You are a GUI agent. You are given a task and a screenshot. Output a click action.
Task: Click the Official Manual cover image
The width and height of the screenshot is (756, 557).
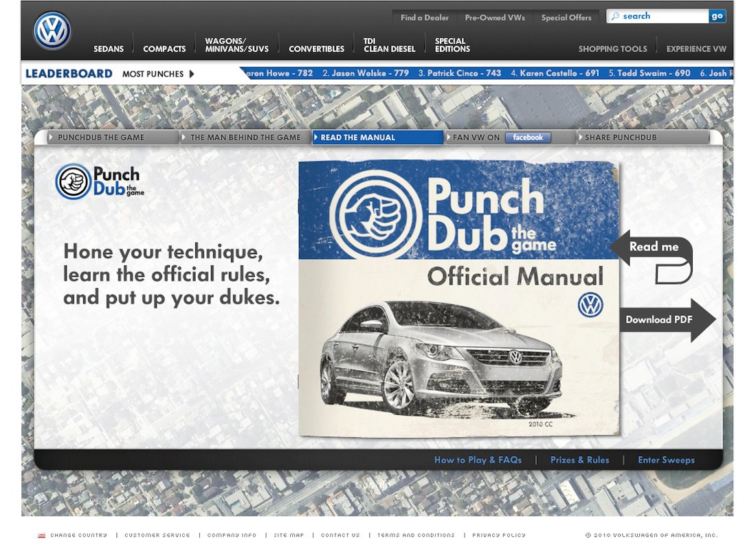(459, 299)
